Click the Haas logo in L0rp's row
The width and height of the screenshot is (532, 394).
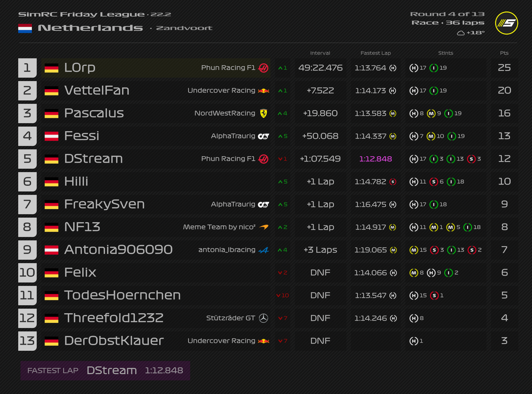pos(263,68)
